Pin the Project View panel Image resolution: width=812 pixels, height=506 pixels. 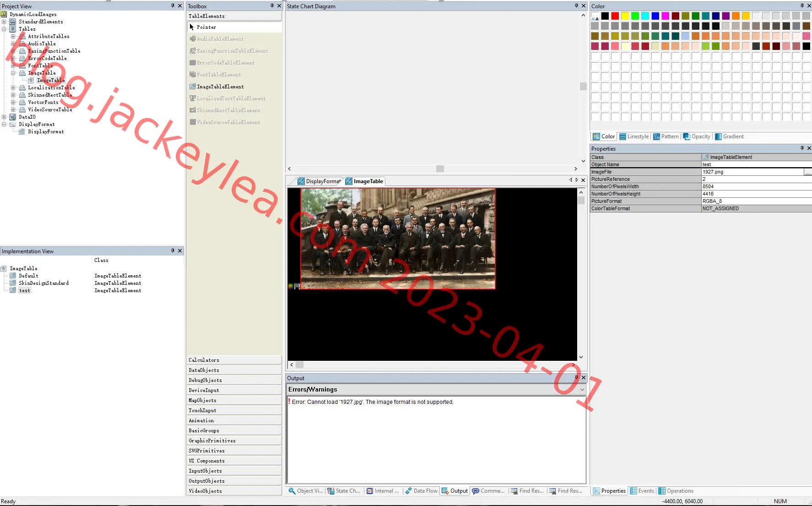click(x=173, y=6)
